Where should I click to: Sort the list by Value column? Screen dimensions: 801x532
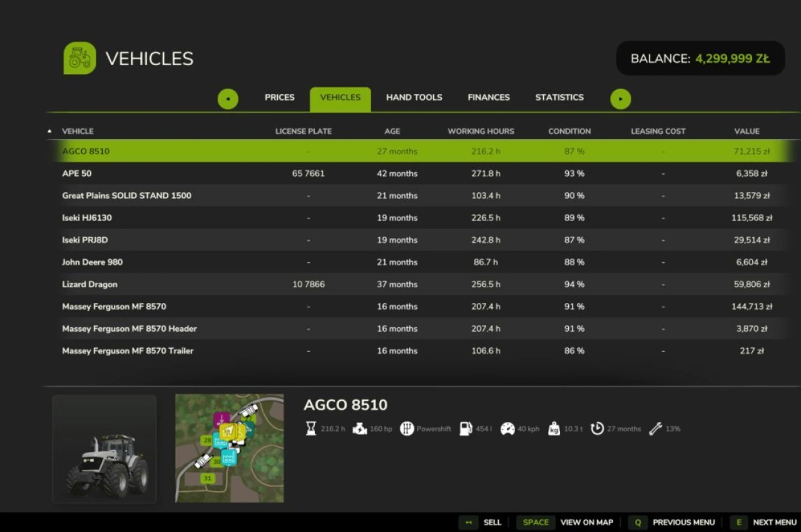pos(747,131)
